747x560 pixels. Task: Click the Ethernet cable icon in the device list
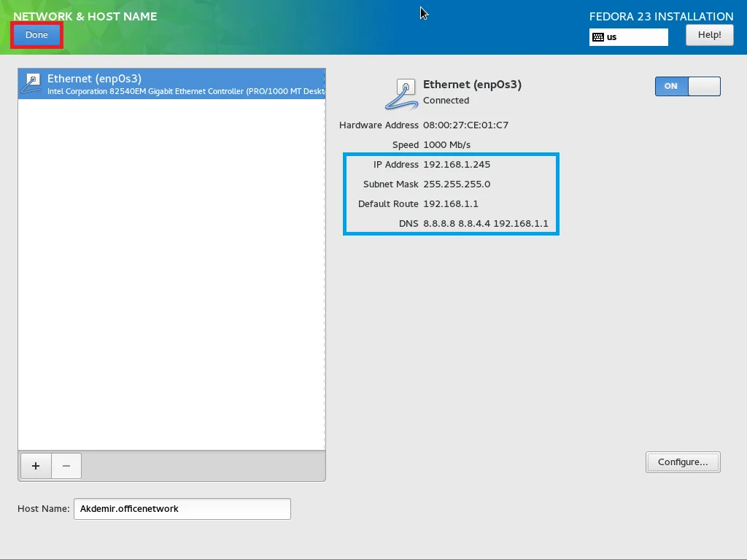point(32,84)
